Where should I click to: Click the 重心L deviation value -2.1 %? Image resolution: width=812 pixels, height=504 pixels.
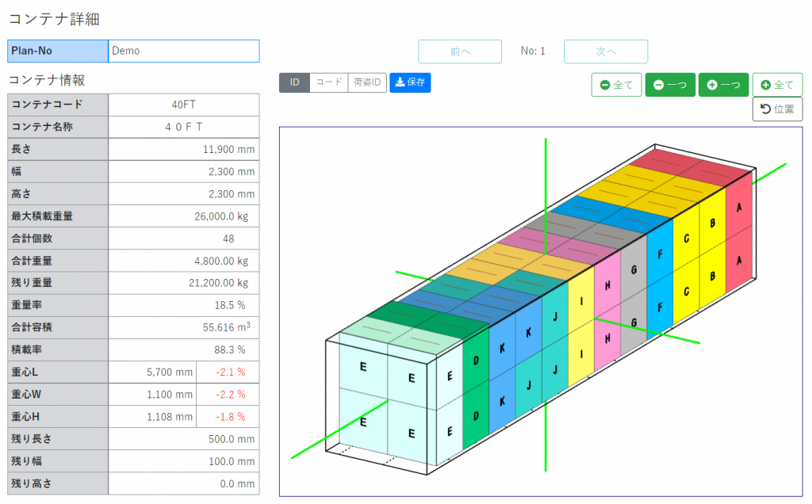pos(229,372)
